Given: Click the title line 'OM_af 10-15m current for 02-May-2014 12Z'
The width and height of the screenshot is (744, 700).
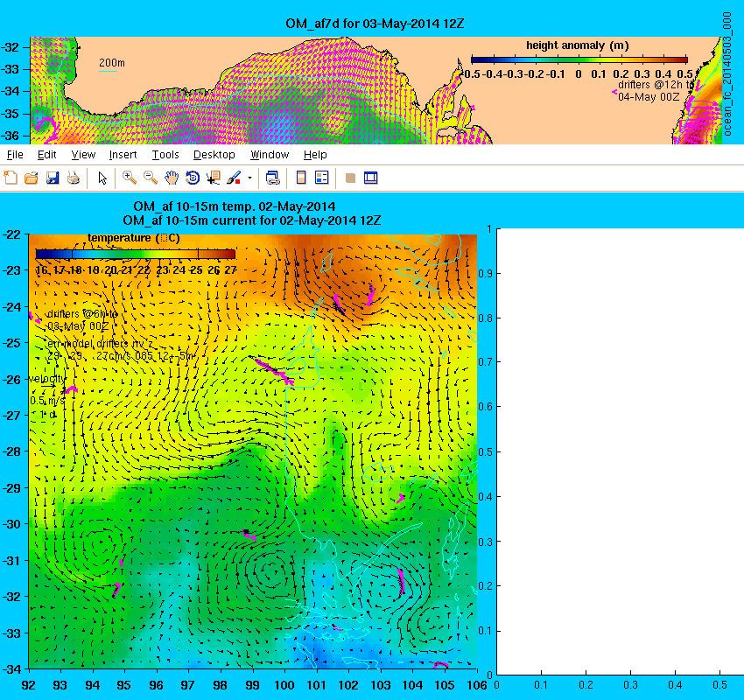Looking at the screenshot, I should [252, 220].
